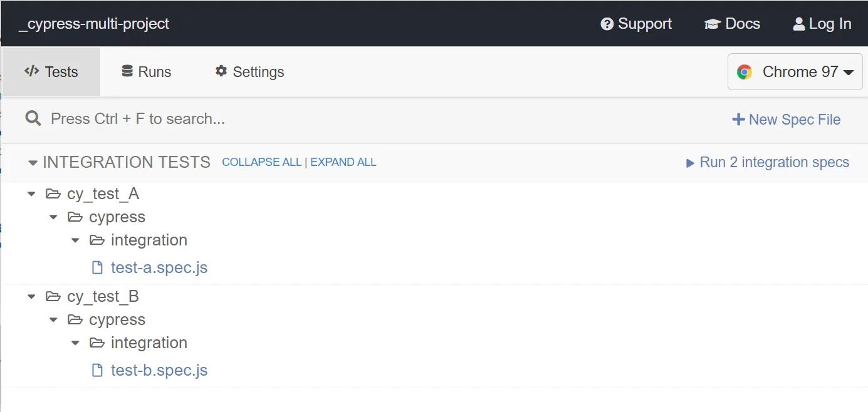Click COLLAPSE ALL link

(261, 162)
